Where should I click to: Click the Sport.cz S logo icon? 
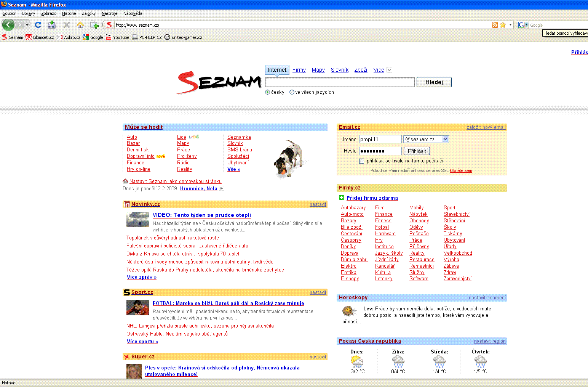coord(127,292)
